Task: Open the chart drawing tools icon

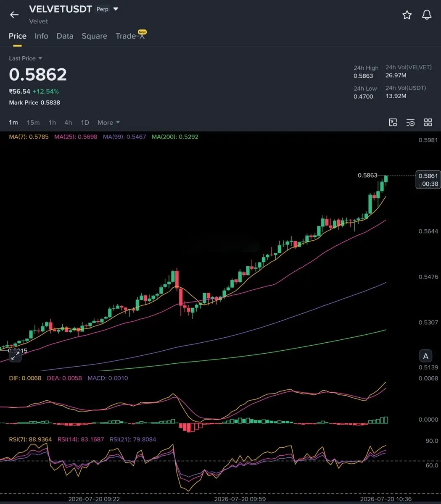Action: pos(393,122)
